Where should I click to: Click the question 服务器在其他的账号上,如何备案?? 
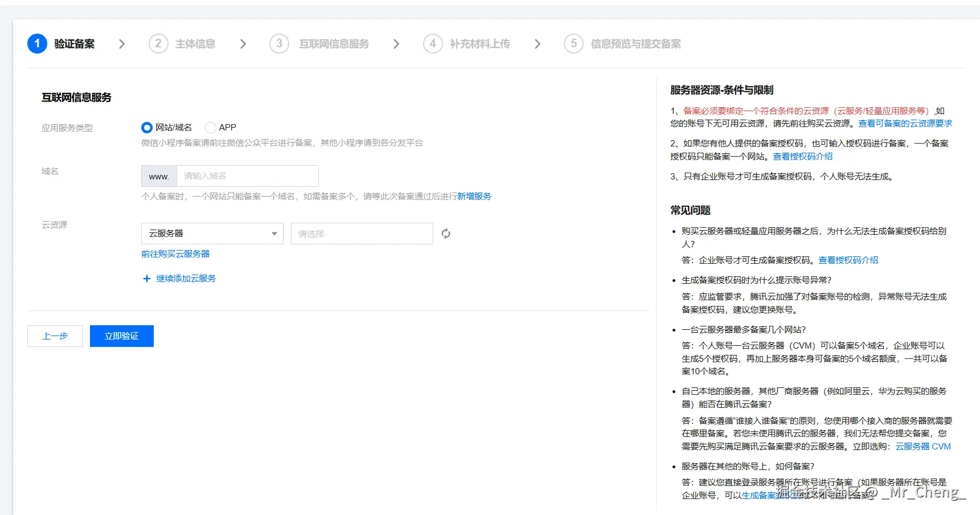click(748, 467)
